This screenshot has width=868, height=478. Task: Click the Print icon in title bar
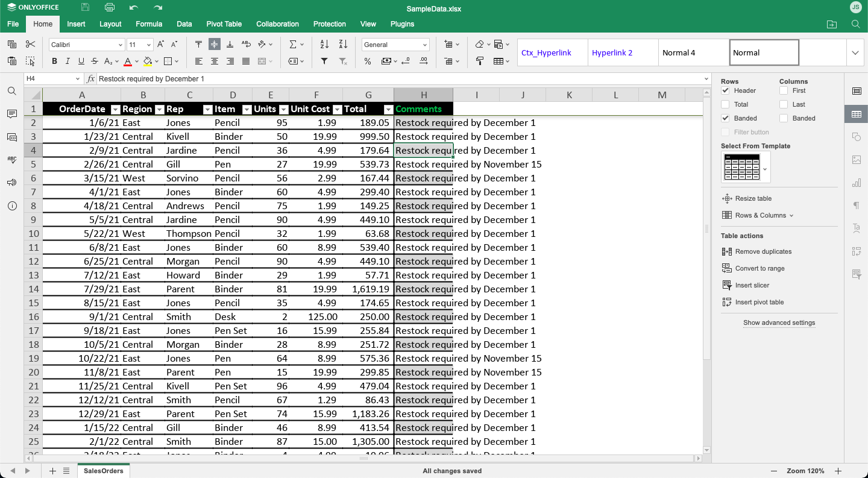[109, 7]
